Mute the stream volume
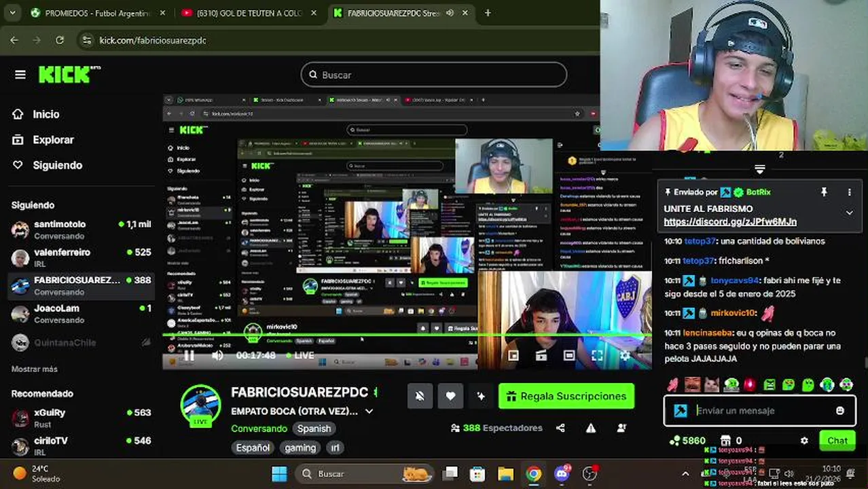 coord(217,355)
